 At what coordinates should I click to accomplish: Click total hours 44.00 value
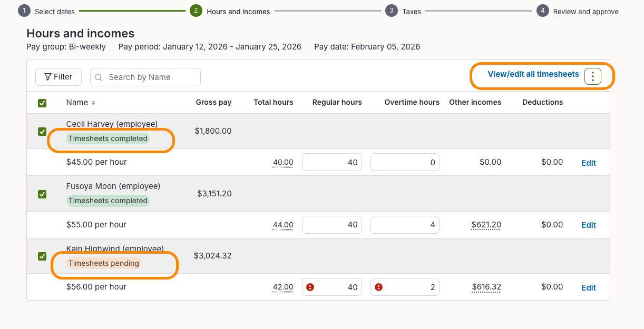(283, 225)
